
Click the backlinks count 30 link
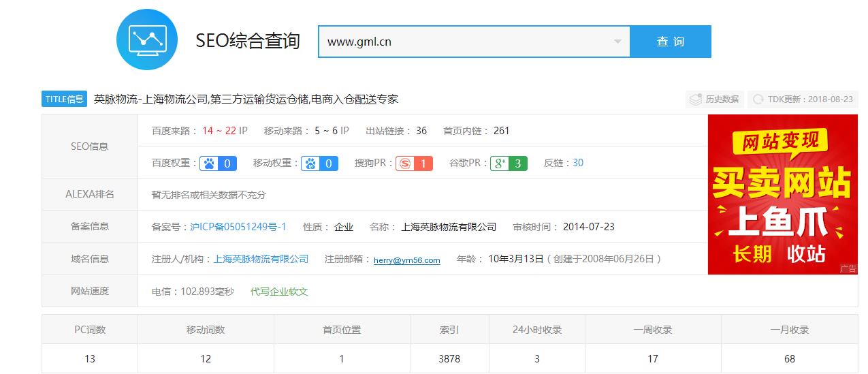pos(577,163)
